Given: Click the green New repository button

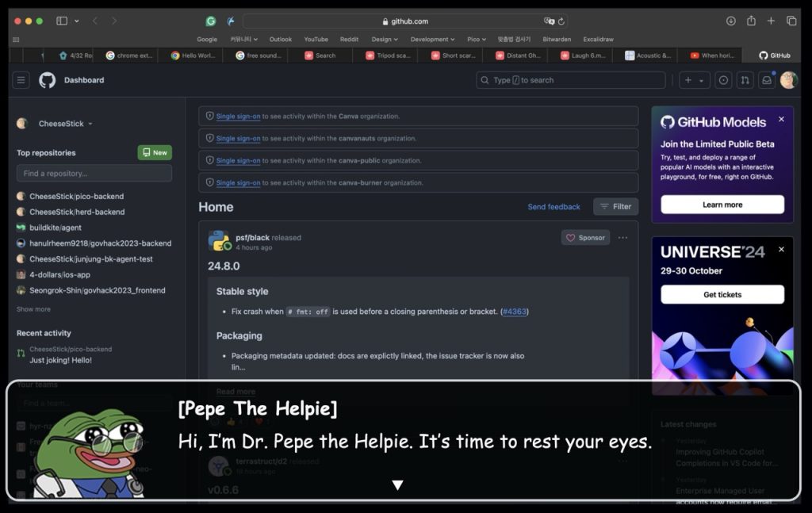Looking at the screenshot, I should pos(155,153).
